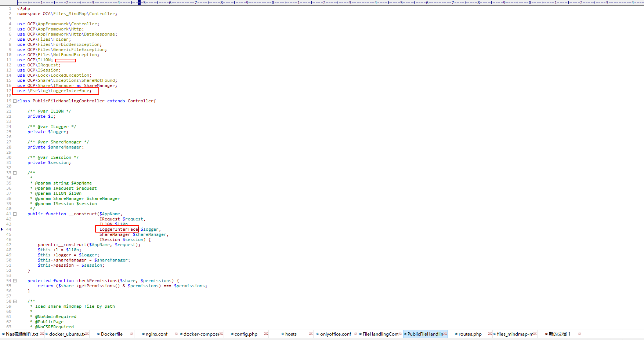Switch to the files_mindmap document tab
This screenshot has height=340, width=644.
coord(515,334)
